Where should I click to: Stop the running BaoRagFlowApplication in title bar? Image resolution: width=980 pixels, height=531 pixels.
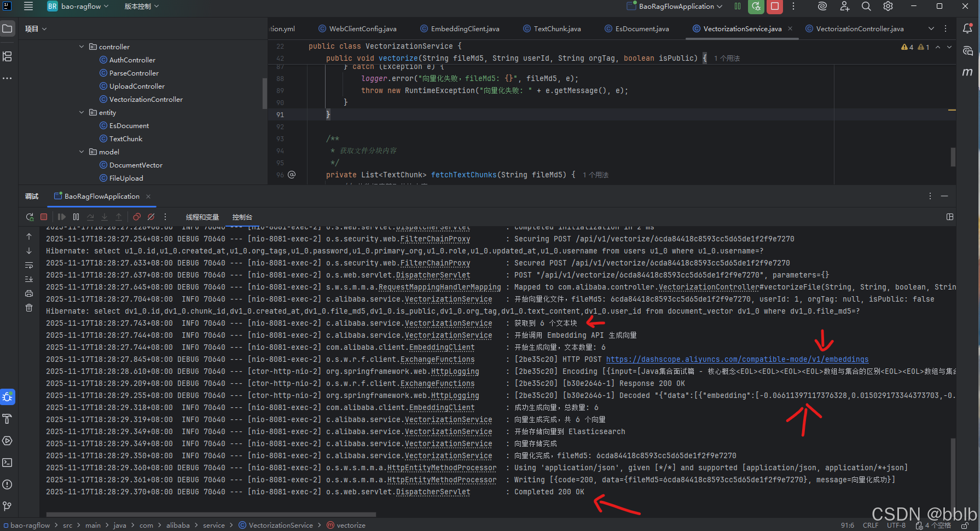tap(775, 7)
